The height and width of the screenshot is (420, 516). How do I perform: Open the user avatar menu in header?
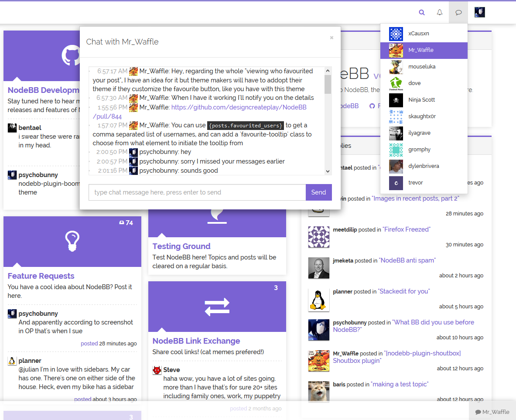(x=479, y=12)
